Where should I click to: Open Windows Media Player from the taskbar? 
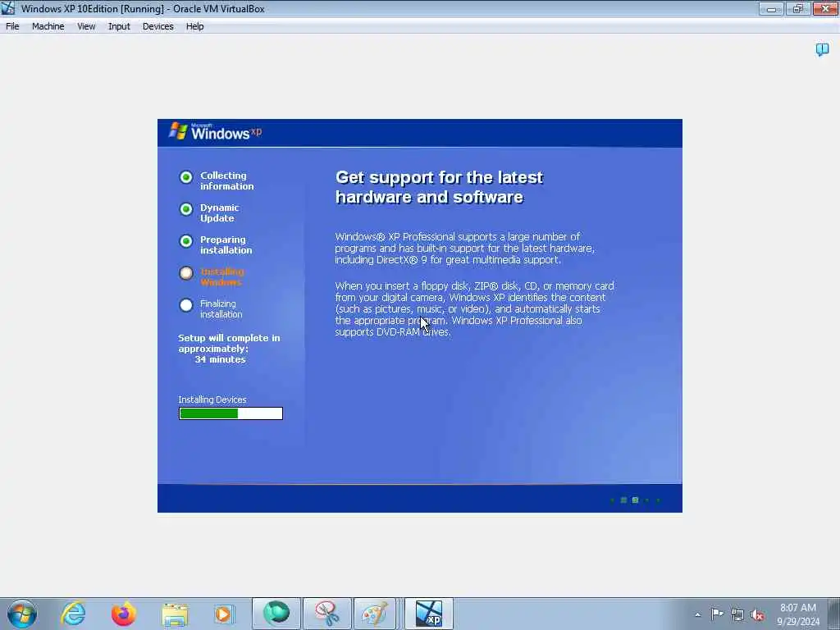point(223,614)
